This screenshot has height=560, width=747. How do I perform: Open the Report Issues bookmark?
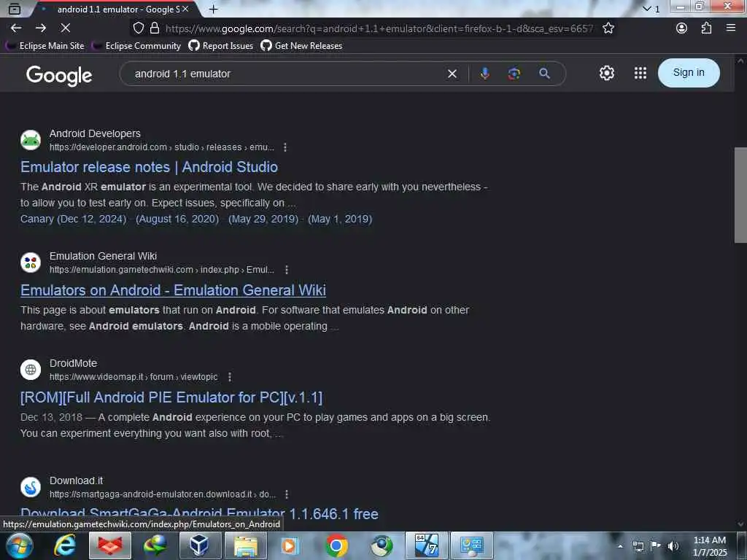[x=221, y=46]
